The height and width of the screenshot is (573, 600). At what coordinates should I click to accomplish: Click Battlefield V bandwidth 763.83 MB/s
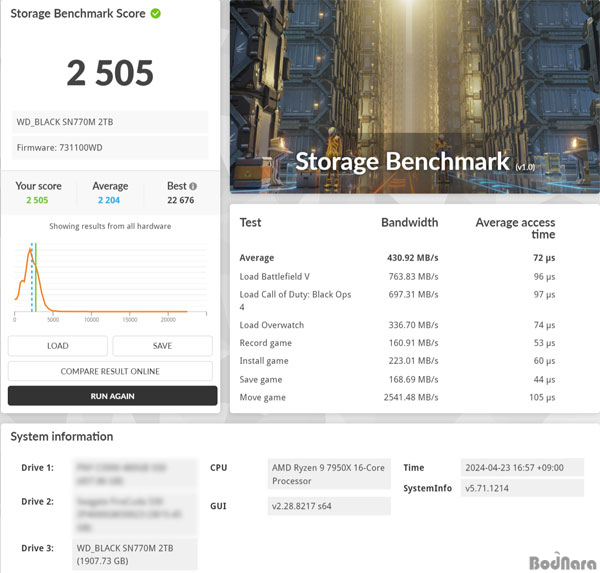414,276
